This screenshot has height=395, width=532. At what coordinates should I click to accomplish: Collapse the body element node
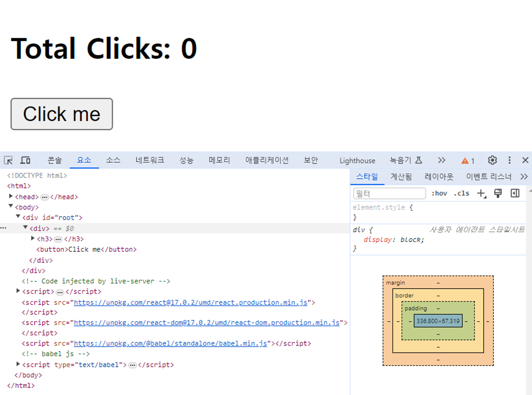(11, 206)
